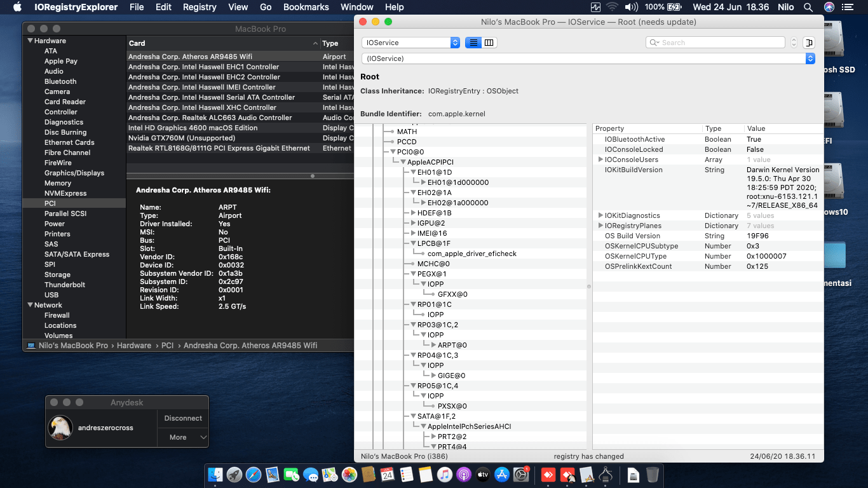Open the Bookmarks menu
This screenshot has height=488, width=868.
pos(306,7)
